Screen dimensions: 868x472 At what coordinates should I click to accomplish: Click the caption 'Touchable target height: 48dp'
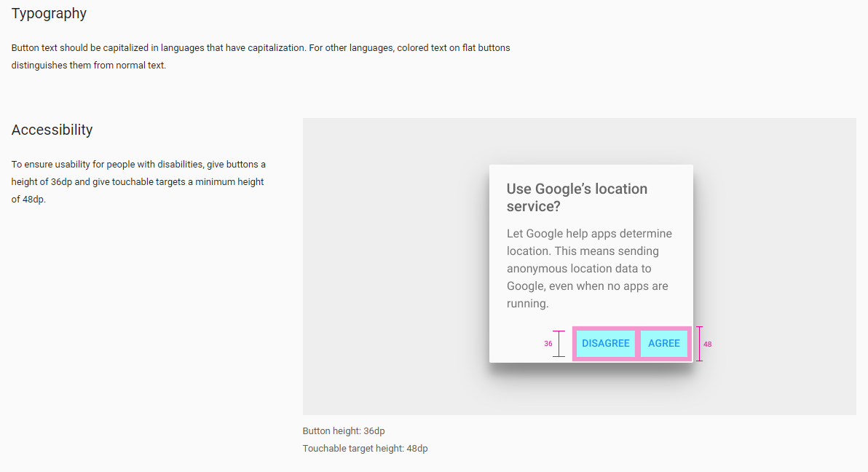point(366,449)
